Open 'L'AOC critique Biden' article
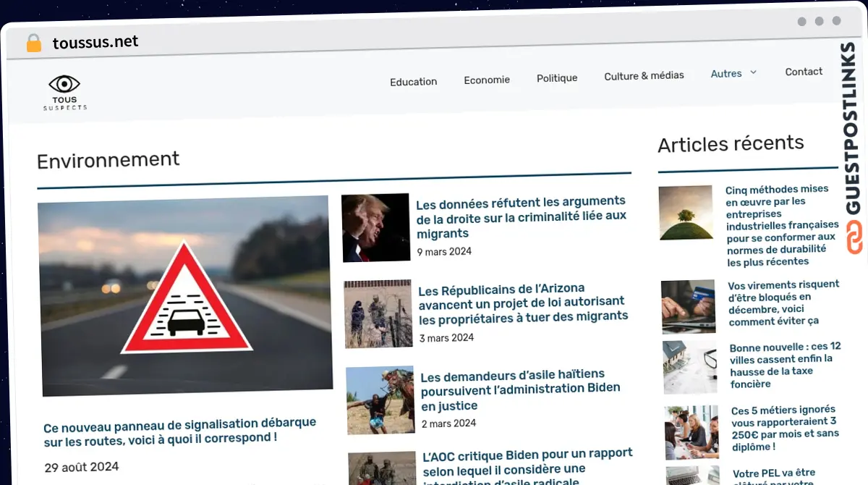868x485 pixels. tap(528, 467)
